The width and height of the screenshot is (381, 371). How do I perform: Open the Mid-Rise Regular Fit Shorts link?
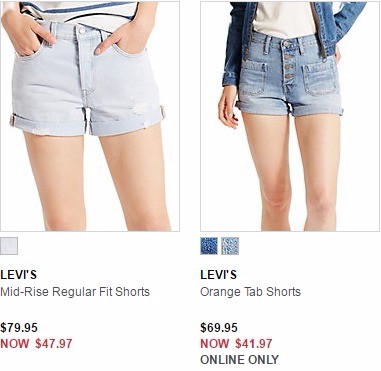pos(75,292)
